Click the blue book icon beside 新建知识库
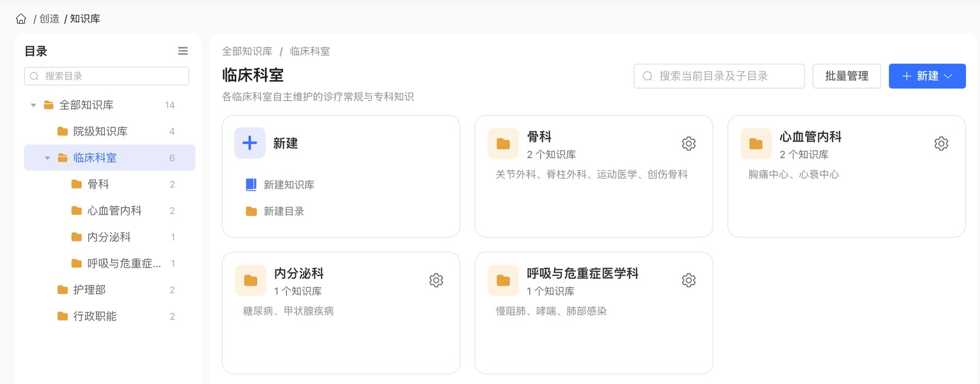This screenshot has height=384, width=980. pyautogui.click(x=251, y=185)
